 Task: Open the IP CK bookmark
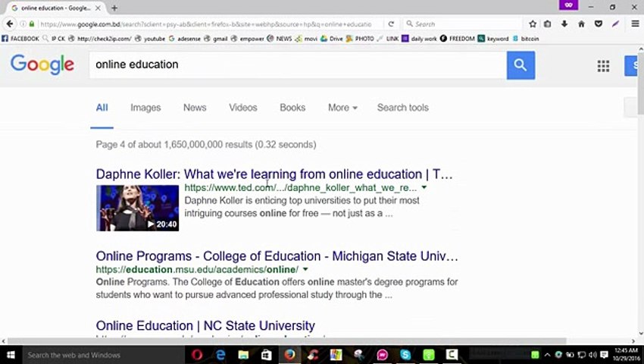(54, 39)
